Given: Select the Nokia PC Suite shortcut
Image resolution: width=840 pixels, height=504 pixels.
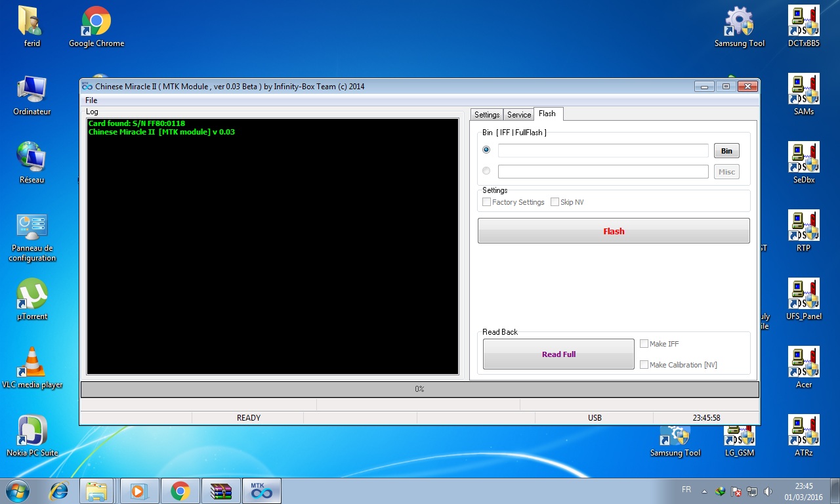Looking at the screenshot, I should pos(32,436).
